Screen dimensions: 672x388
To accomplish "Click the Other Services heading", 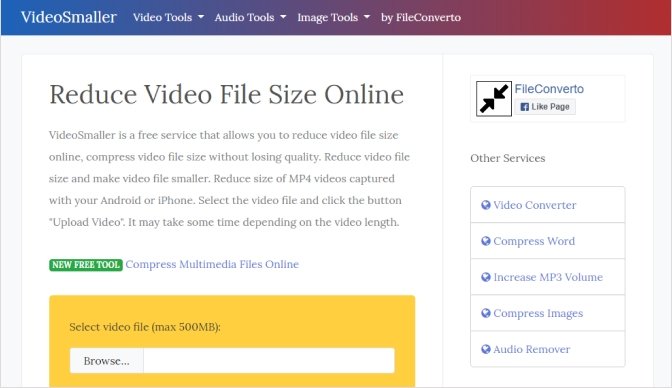I will [x=507, y=158].
